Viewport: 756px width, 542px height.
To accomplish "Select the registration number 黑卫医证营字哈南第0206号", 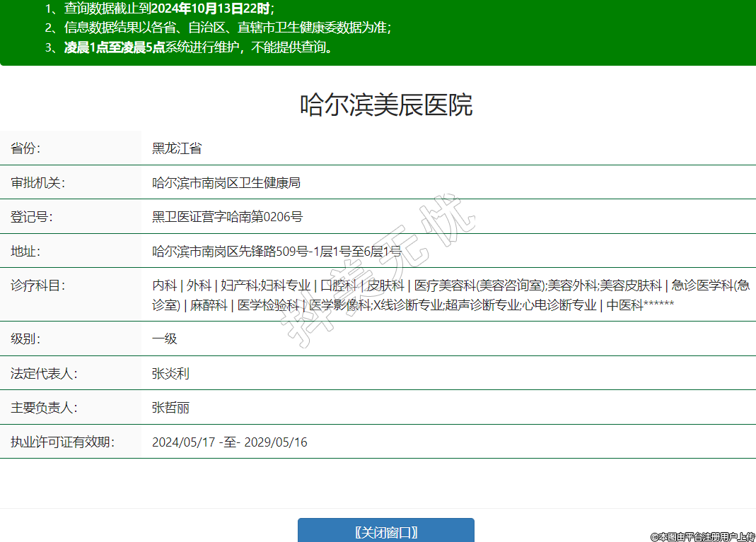I will click(227, 217).
